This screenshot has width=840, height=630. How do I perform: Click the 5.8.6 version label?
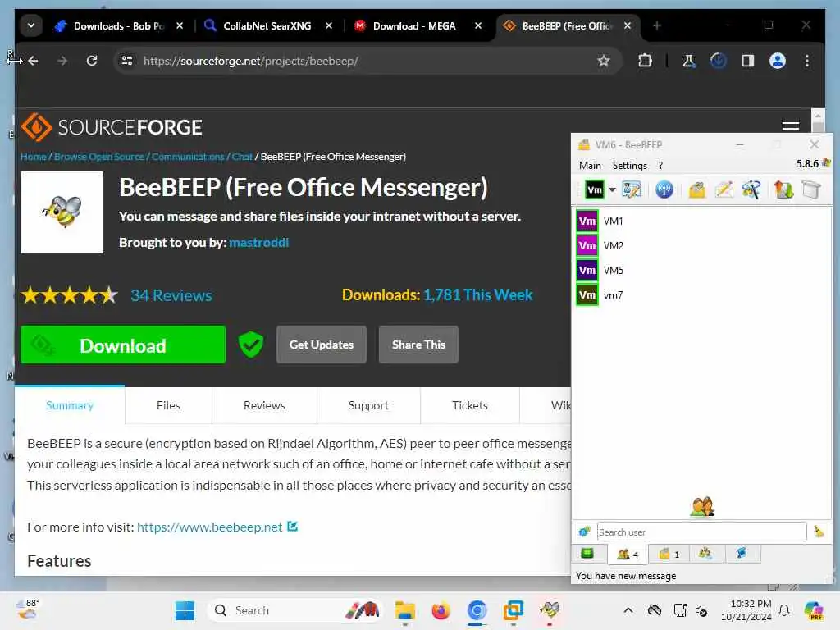[x=807, y=164]
